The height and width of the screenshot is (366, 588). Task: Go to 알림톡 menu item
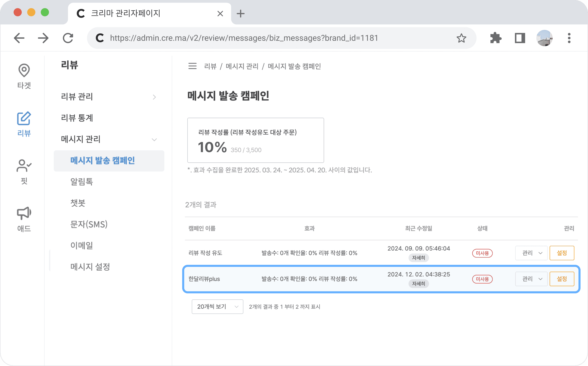click(x=82, y=181)
